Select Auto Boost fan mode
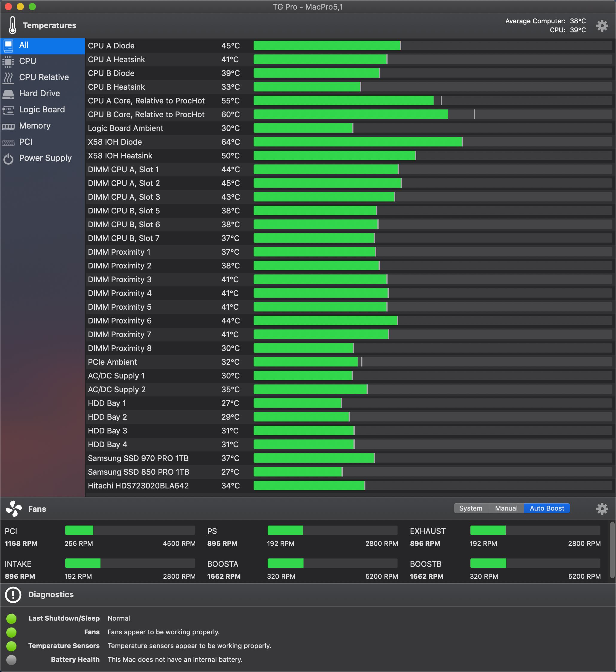 pyautogui.click(x=547, y=508)
